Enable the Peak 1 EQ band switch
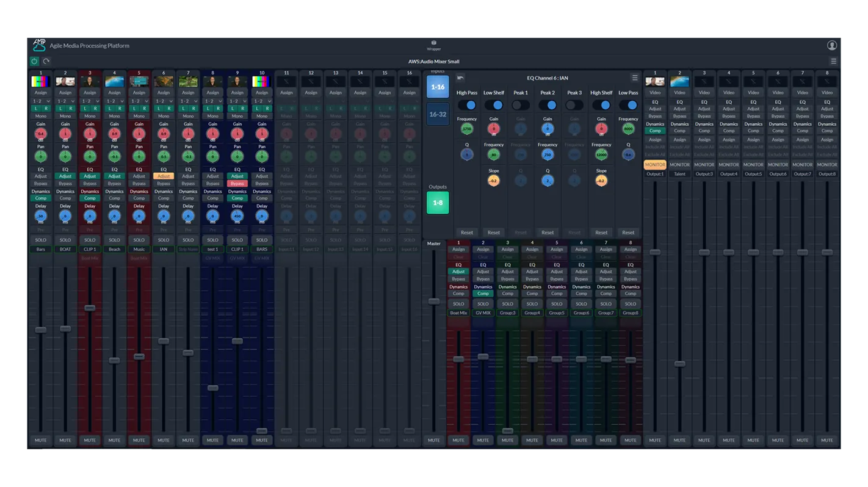Viewport: 868px width, 487px height. (x=521, y=105)
